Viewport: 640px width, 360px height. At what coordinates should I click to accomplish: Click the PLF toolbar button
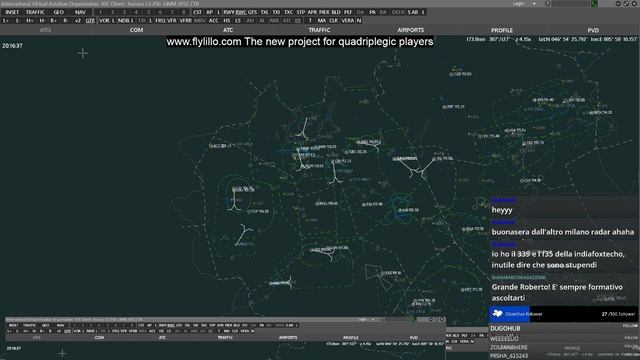coord(348,12)
